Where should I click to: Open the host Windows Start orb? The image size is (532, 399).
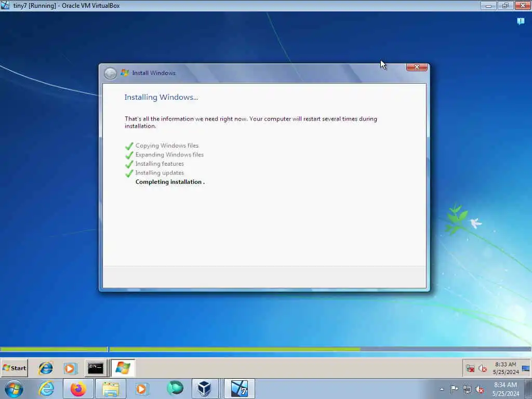pos(14,389)
